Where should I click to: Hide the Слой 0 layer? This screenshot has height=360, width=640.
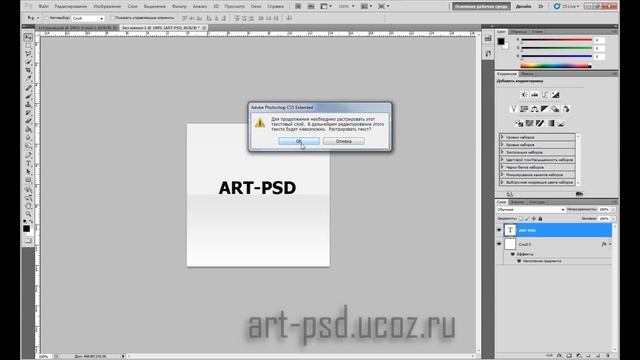499,244
